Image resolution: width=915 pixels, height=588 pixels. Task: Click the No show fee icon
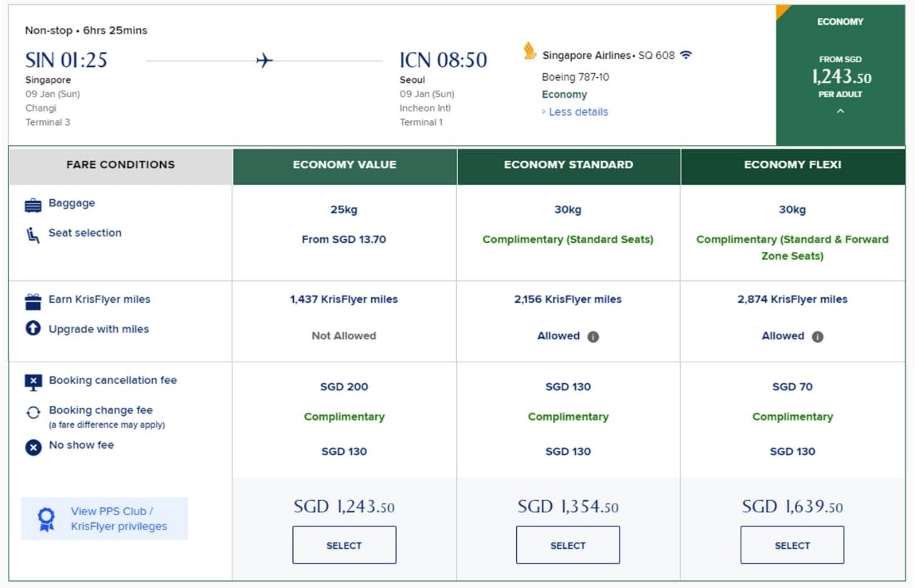pos(33,447)
